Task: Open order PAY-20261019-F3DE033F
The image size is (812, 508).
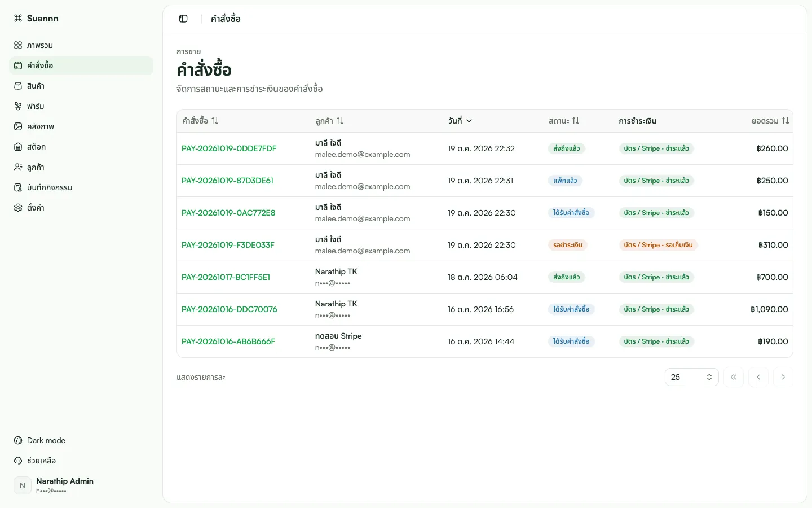Action: tap(228, 245)
